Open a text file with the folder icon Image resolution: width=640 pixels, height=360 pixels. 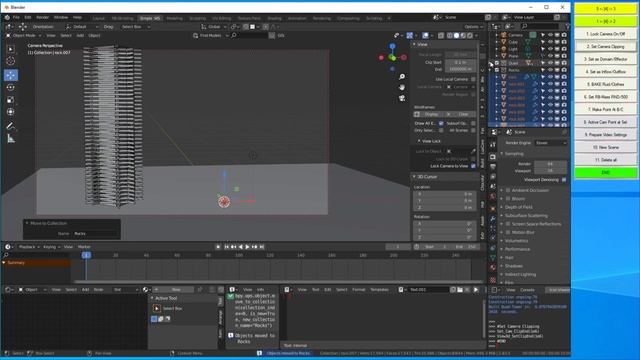[x=460, y=290]
